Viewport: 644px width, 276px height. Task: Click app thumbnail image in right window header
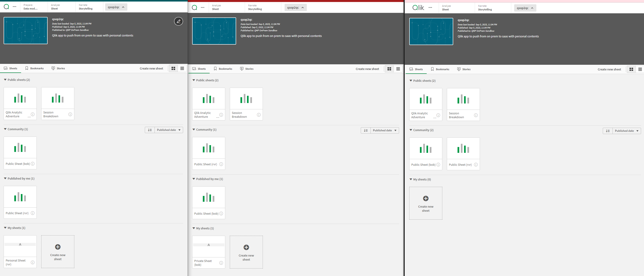pos(431,31)
